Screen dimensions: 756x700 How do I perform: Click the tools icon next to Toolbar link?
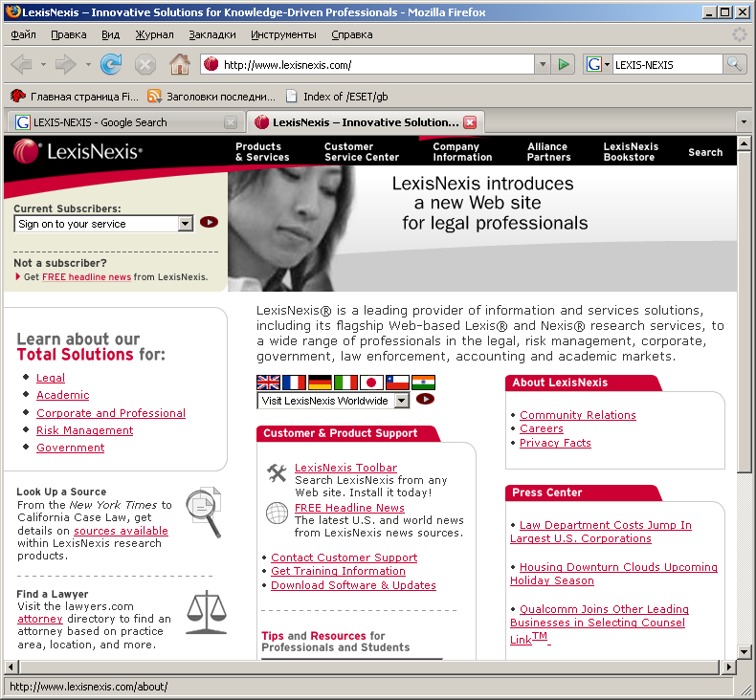click(x=277, y=473)
